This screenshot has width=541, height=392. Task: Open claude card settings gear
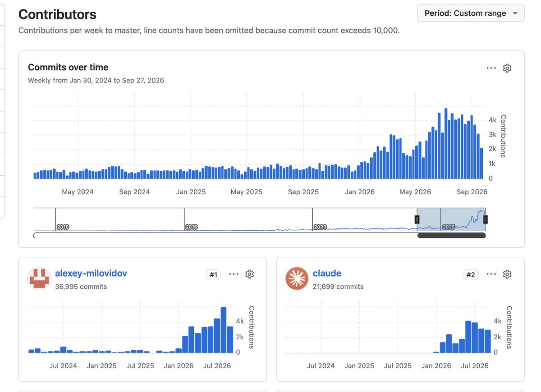(507, 274)
